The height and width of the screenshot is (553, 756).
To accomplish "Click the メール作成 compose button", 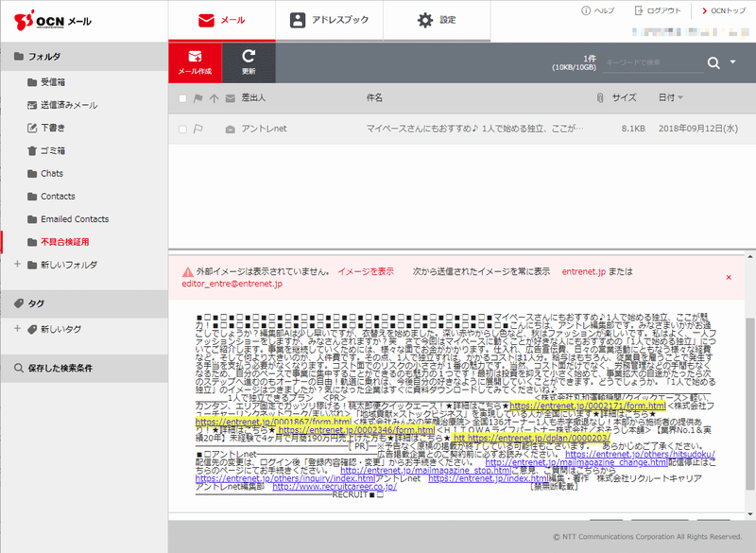I will coord(195,62).
